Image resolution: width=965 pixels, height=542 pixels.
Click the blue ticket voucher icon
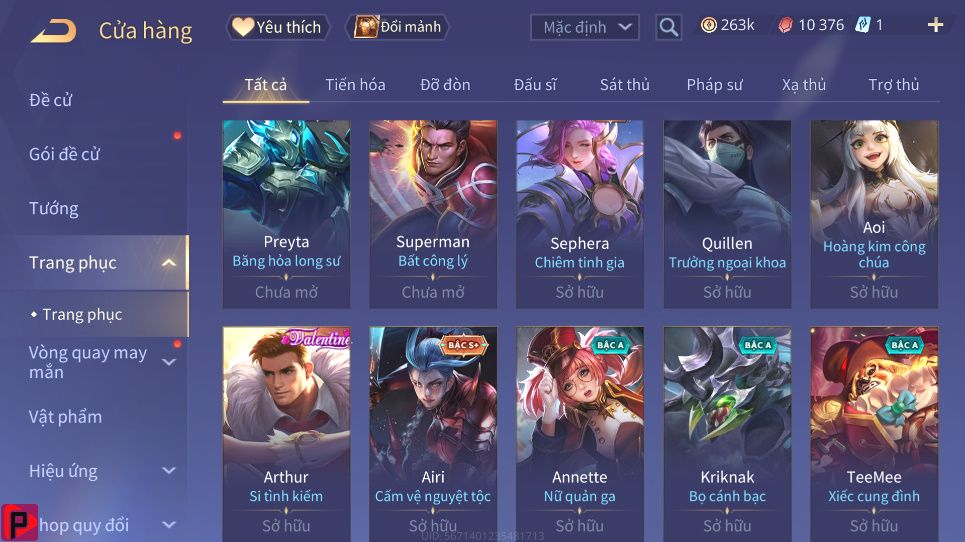point(863,25)
